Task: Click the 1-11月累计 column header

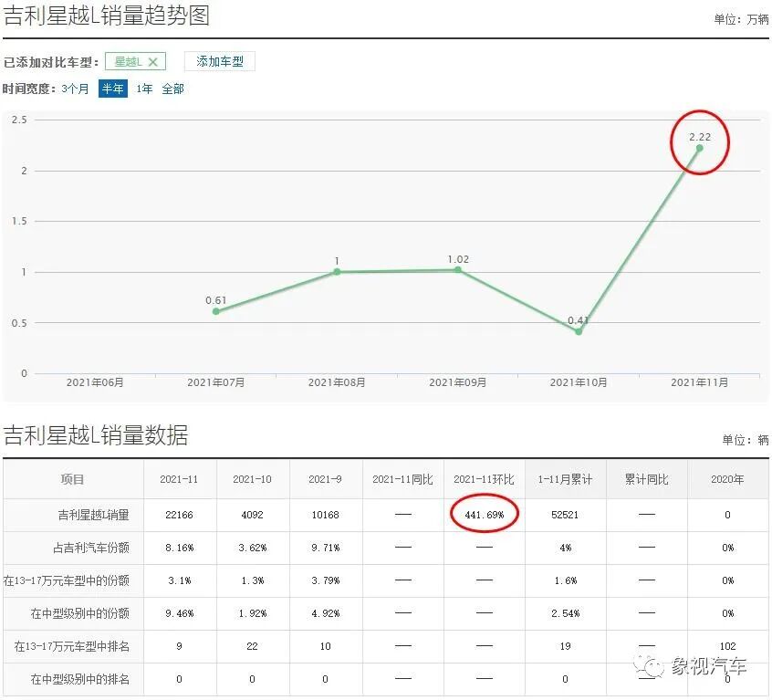Action: (x=565, y=479)
